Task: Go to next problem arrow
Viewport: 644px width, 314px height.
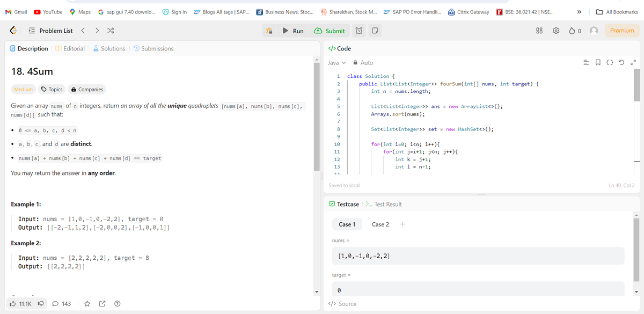Action: [97, 31]
